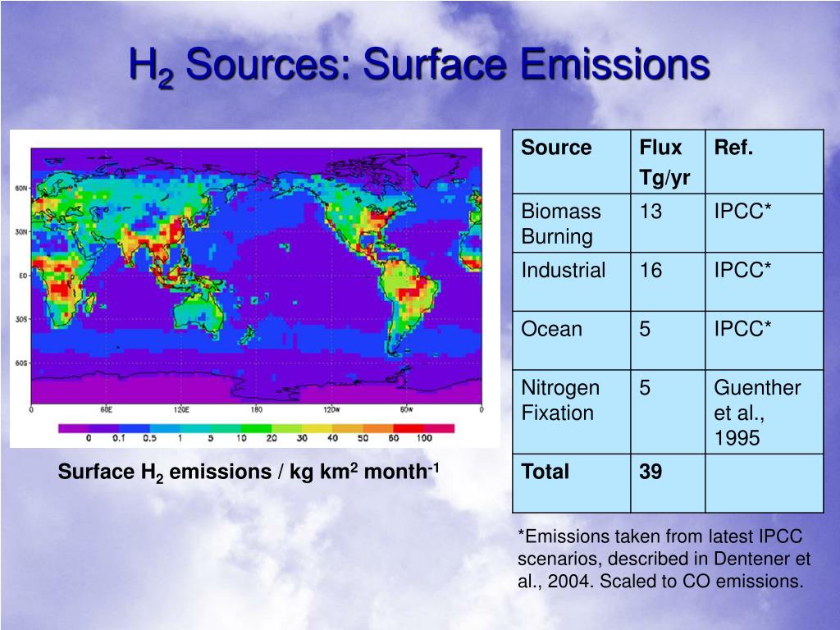Click 'IPCC*' in the Industrial row

pos(742,270)
